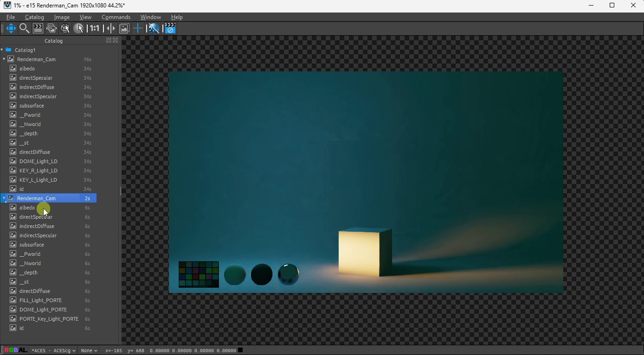Choose the wireframe sphere object picker tool
The width and height of the screenshot is (644, 355).
[x=65, y=29]
